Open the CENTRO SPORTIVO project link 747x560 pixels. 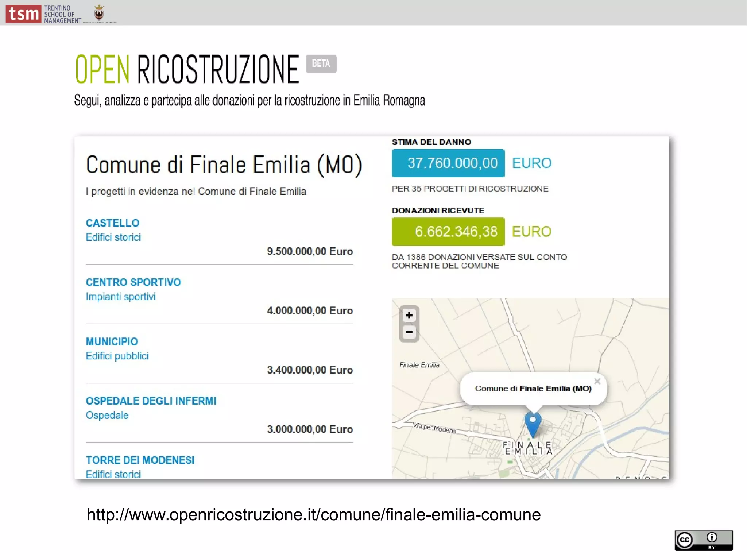(x=133, y=282)
